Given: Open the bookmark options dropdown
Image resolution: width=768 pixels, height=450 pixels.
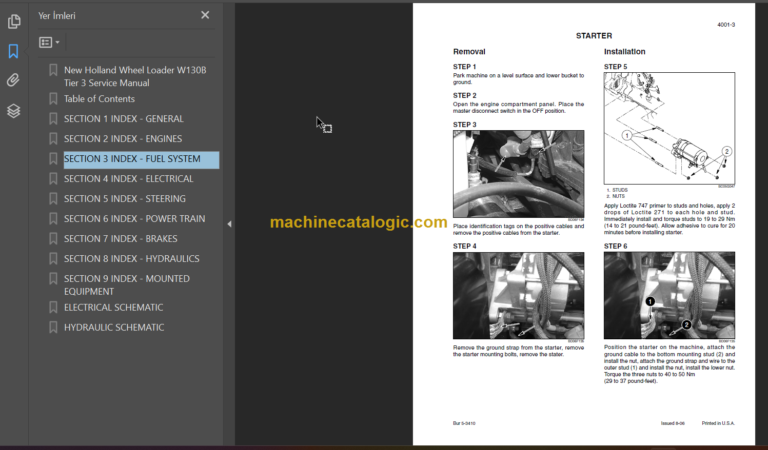Looking at the screenshot, I should [49, 43].
